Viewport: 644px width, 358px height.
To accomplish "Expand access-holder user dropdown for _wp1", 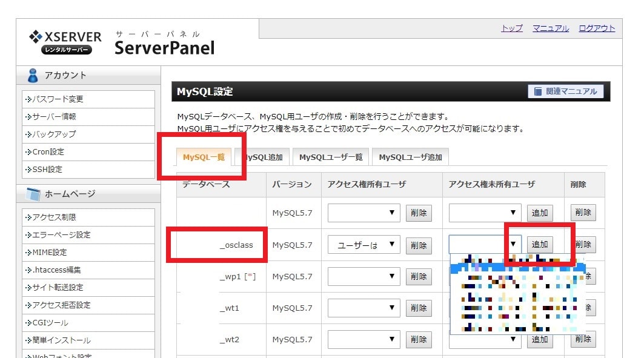I will 363,277.
